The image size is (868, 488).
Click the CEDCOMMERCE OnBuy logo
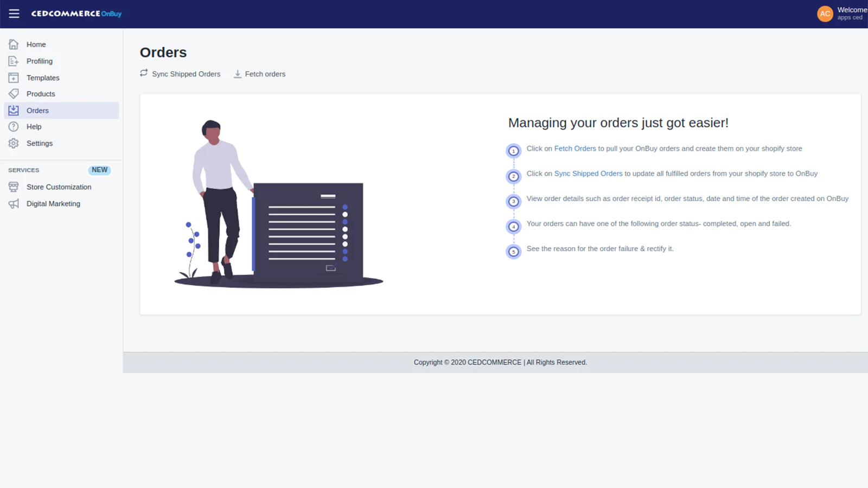tap(76, 14)
